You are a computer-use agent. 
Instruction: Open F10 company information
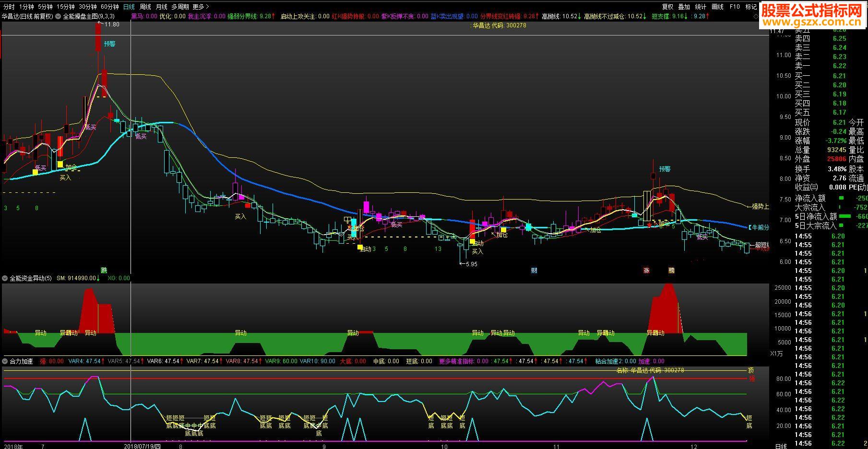[735, 7]
